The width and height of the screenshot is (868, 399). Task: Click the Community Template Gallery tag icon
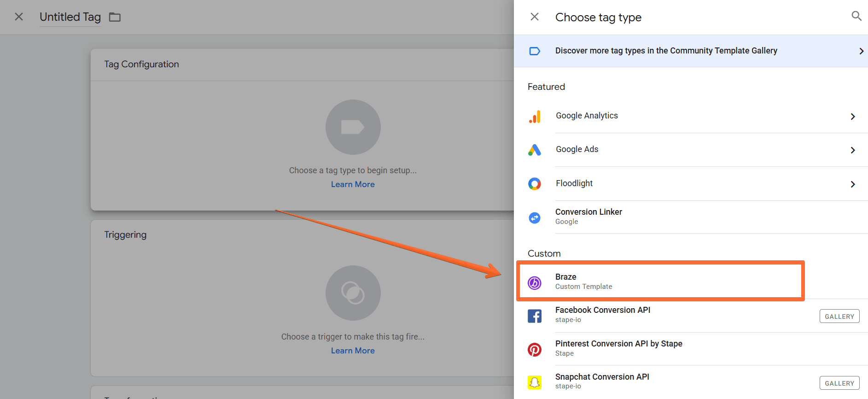tap(535, 51)
